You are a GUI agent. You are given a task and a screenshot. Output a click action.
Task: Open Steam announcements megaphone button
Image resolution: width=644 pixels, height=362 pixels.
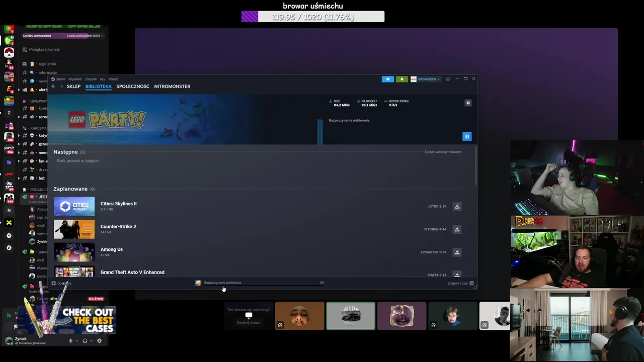coord(388,79)
